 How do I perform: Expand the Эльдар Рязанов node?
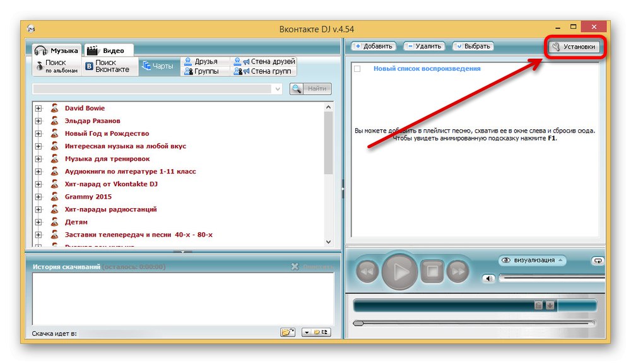pos(38,120)
